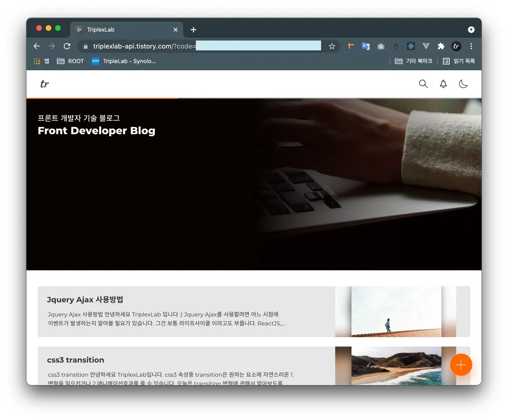Open the css3 transition beach thumbnail
Viewport: 508px width, 420px height.
coord(396,366)
